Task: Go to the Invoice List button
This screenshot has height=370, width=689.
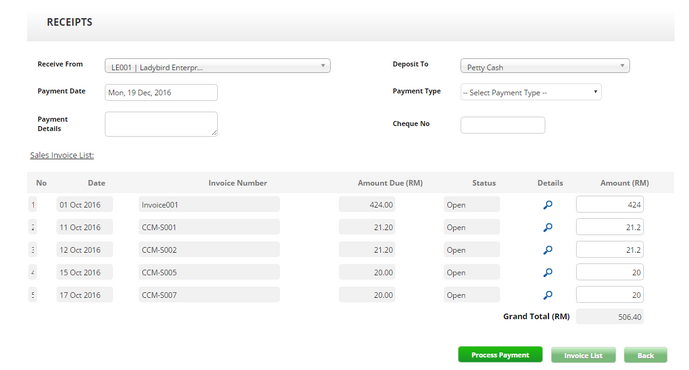Action: 583,355
